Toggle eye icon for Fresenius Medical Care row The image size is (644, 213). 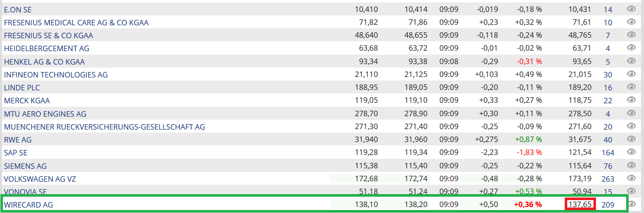click(x=631, y=22)
